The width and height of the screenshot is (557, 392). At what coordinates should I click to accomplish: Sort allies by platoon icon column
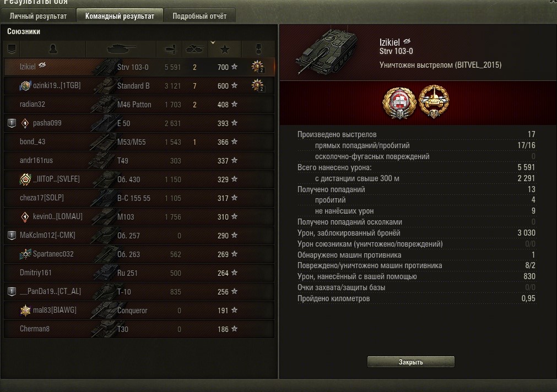12,49
